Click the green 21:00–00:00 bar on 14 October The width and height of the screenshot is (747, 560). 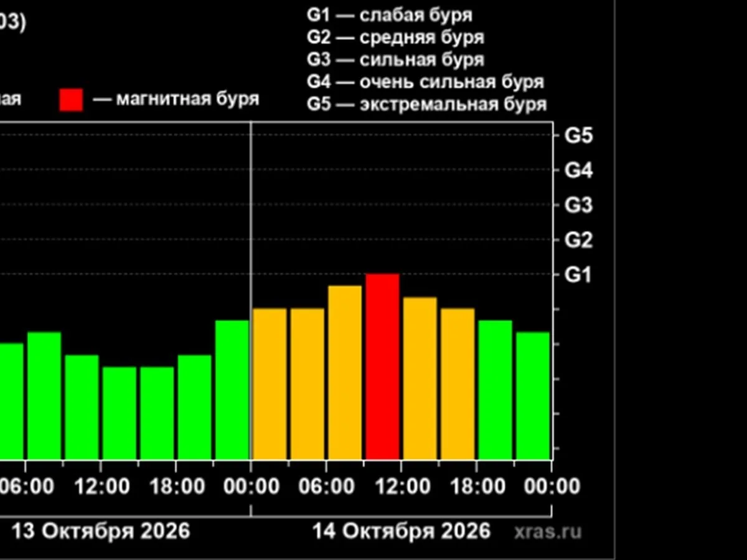533,396
